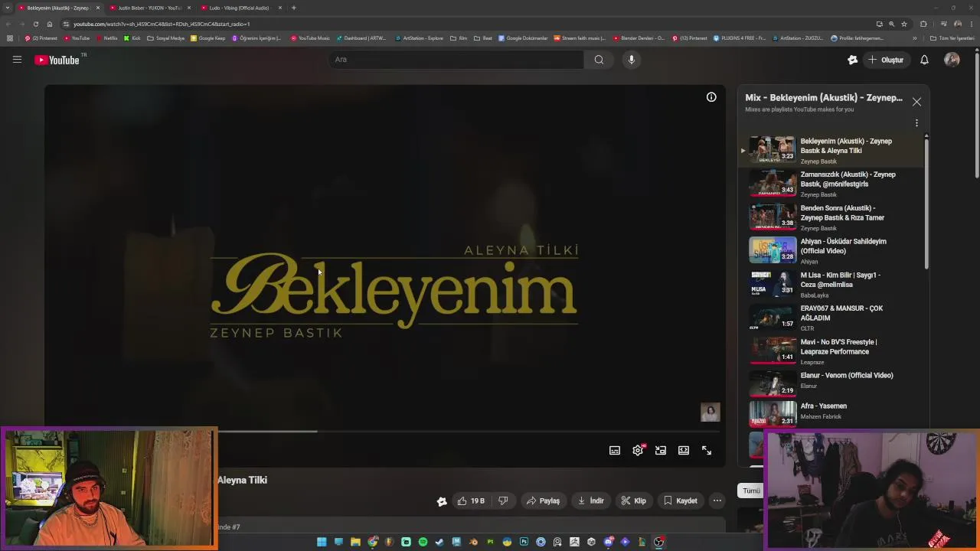Click the Tümü filter chip
Screen dimensions: 980x551
click(x=751, y=491)
